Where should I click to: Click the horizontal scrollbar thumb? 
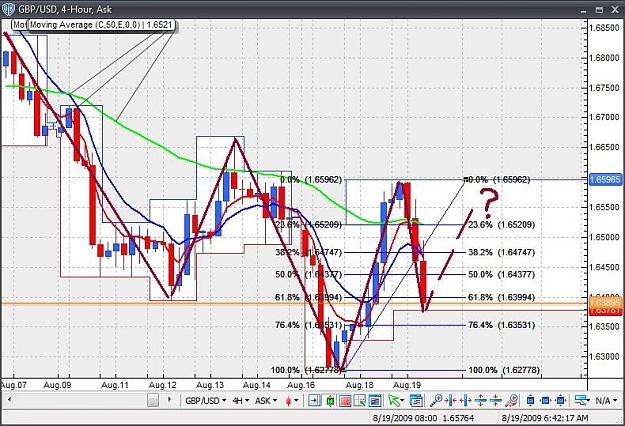(153, 400)
